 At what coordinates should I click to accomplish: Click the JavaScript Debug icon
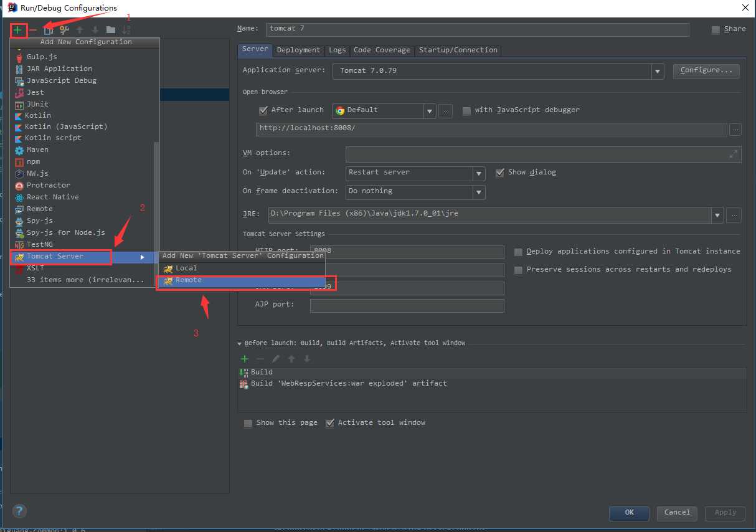(19, 80)
